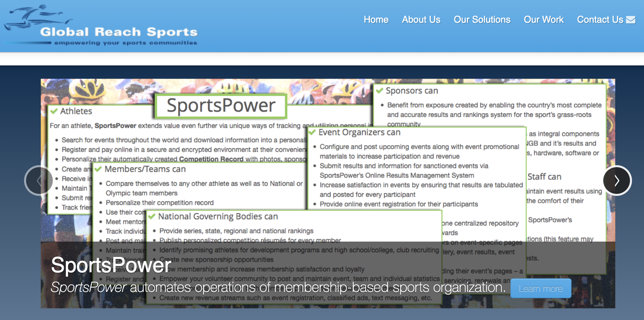Go to Our Solutions
This screenshot has height=320, width=644.
pos(482,20)
